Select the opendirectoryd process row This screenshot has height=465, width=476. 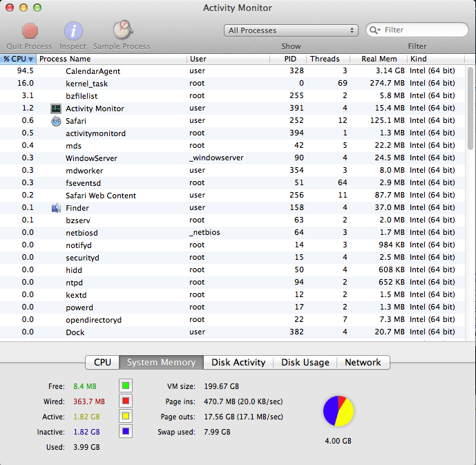click(232, 320)
